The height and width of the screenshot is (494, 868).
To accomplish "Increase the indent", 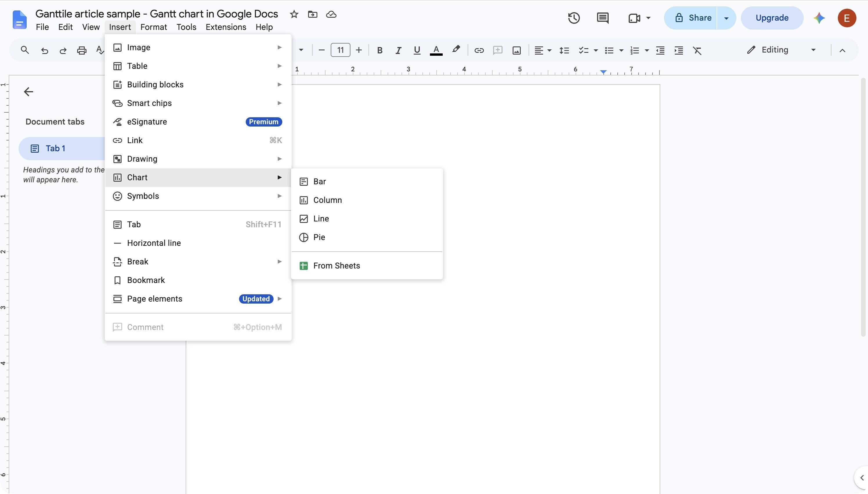I will 679,50.
